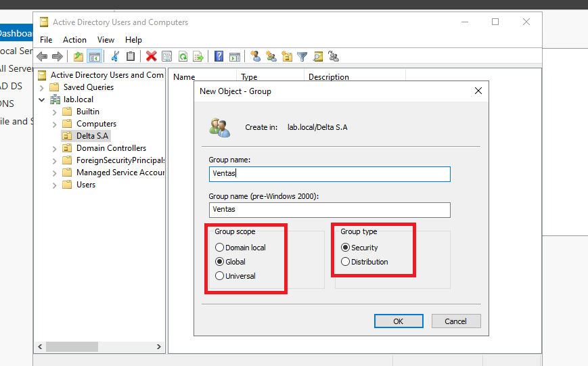Open the View menu

tap(106, 40)
